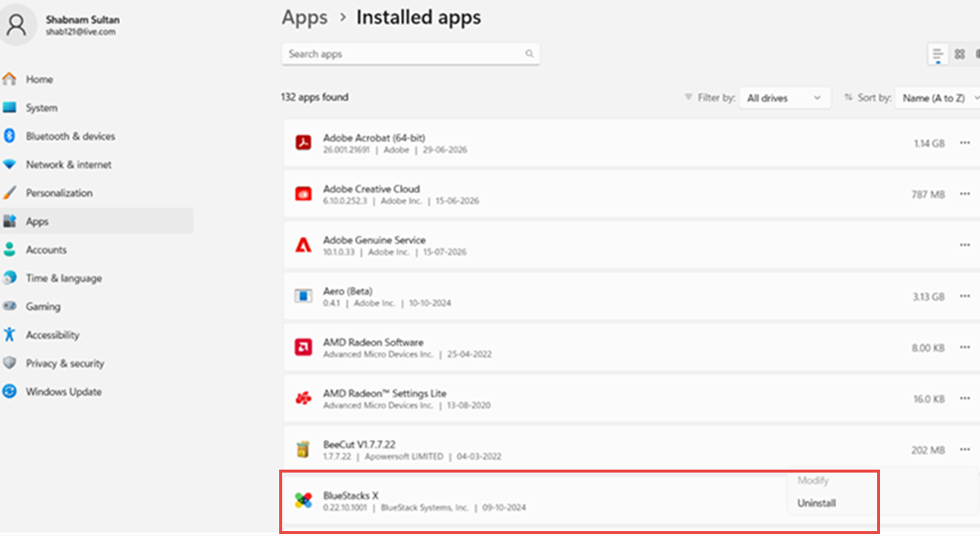980x536 pixels.
Task: Open more options for AMD Radeon Software
Action: pyautogui.click(x=965, y=347)
